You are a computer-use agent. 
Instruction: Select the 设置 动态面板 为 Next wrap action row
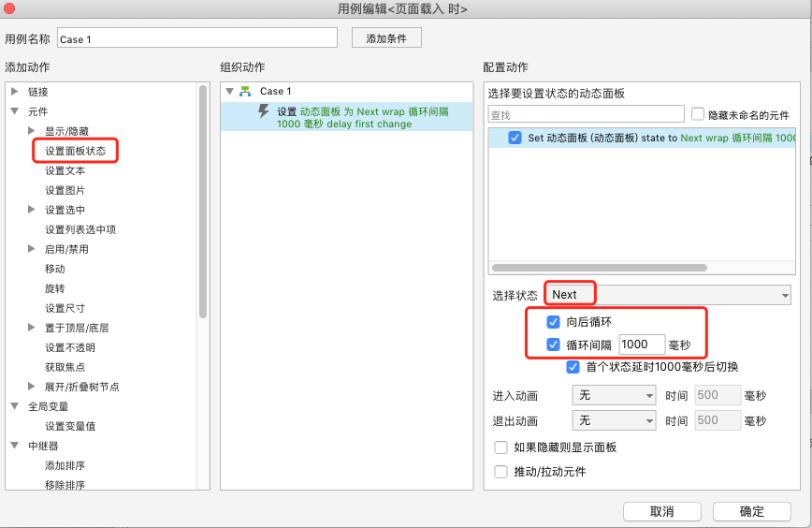(346, 117)
